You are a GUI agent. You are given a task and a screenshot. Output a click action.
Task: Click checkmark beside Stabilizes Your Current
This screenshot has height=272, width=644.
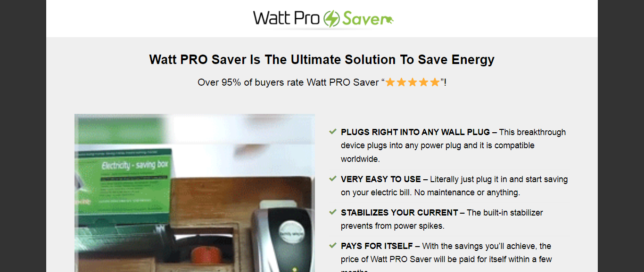333,212
